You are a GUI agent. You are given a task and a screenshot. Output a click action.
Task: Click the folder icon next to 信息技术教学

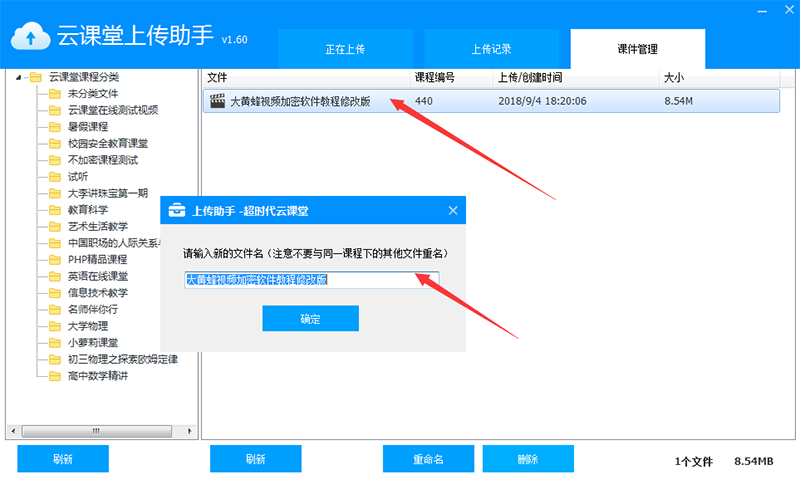[x=55, y=293]
